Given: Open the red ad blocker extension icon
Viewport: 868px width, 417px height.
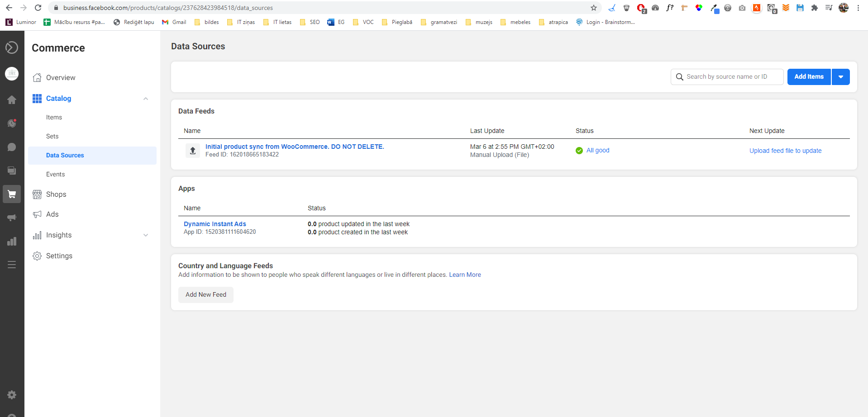Looking at the screenshot, I should (641, 8).
